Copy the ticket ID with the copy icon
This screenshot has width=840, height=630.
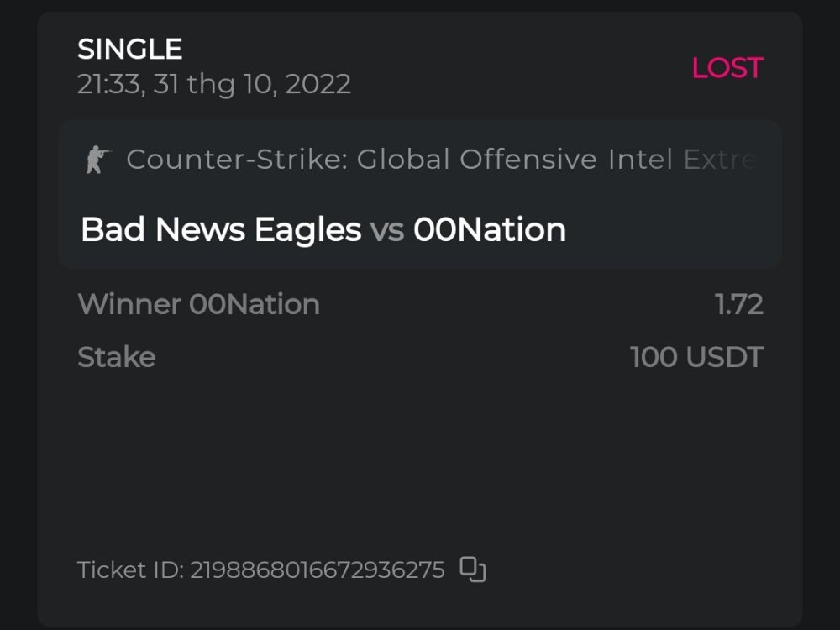click(x=473, y=570)
